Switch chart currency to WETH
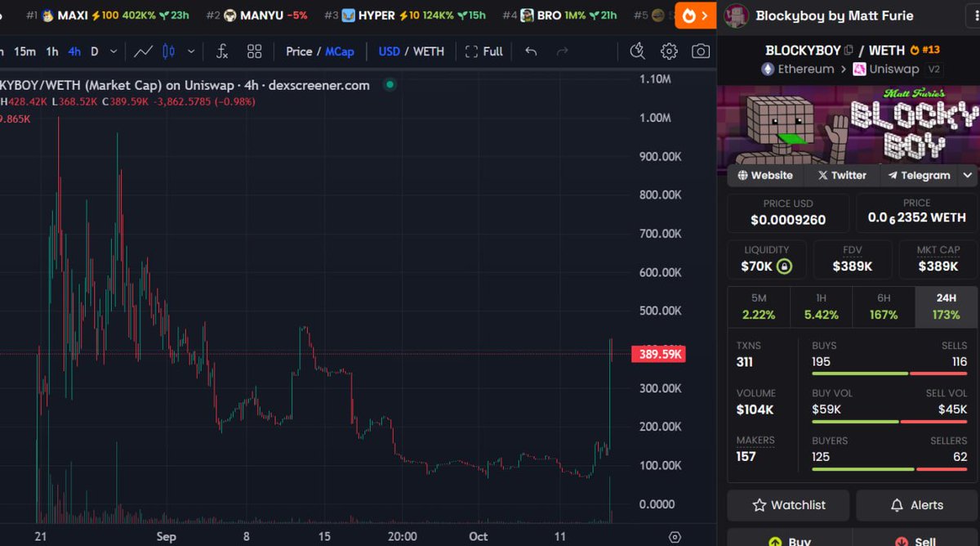This screenshot has width=980, height=546. point(429,51)
